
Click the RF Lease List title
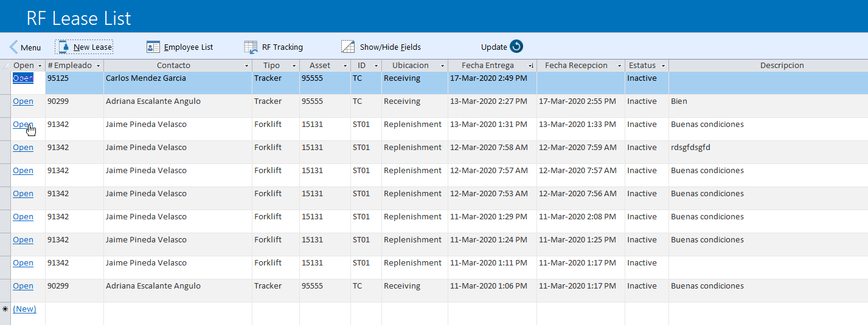click(78, 18)
